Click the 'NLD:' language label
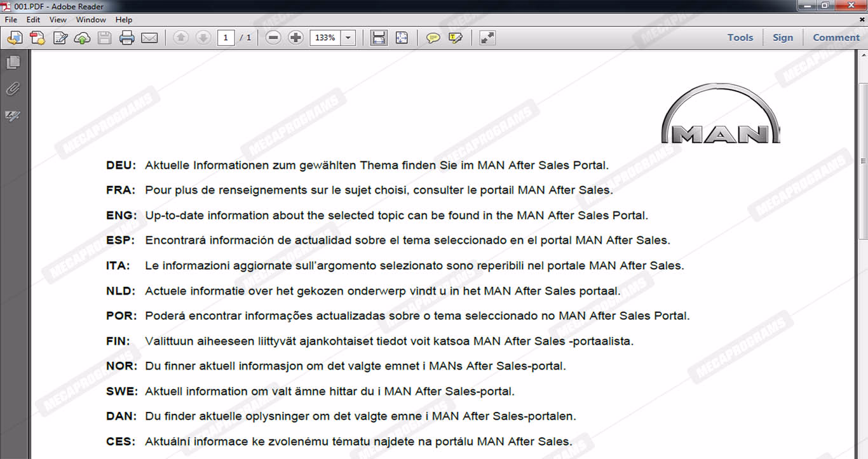This screenshot has width=868, height=459. tap(121, 291)
